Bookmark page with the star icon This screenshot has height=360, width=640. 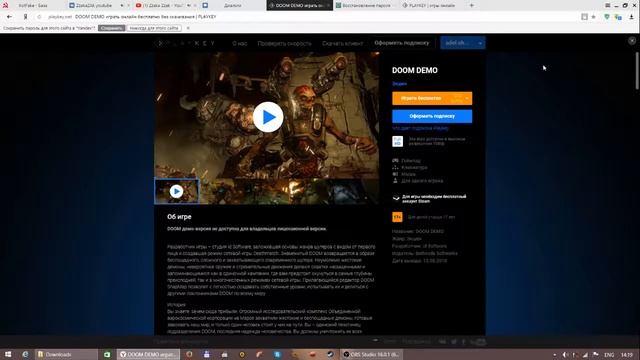tap(594, 17)
